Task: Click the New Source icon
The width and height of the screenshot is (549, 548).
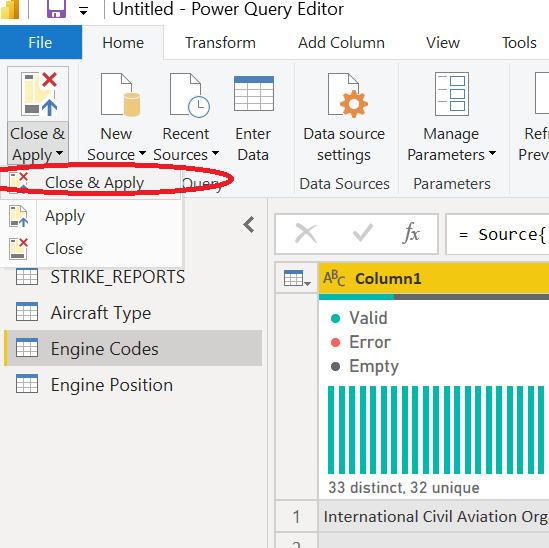Action: tap(120, 95)
